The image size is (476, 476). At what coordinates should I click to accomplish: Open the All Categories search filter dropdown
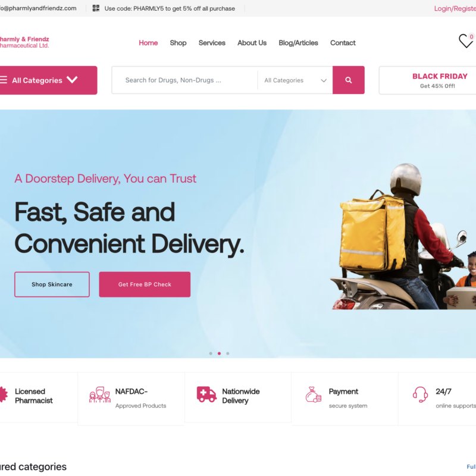[x=295, y=80]
